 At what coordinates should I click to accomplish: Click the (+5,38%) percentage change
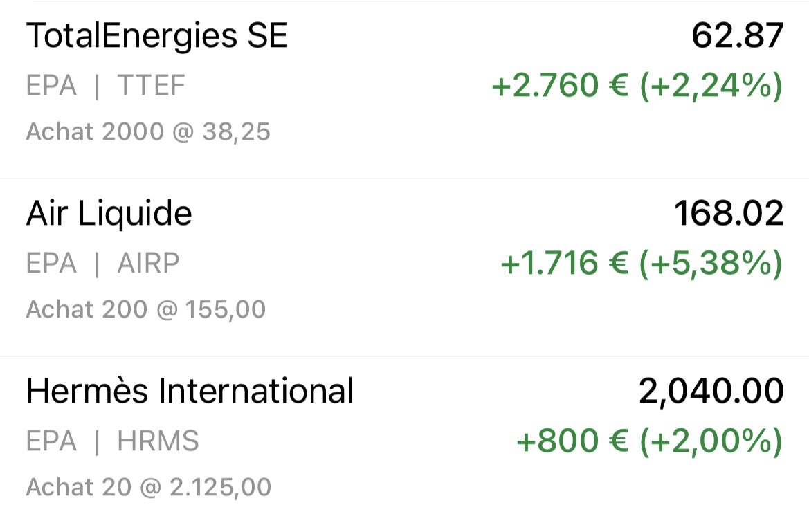coord(711,264)
